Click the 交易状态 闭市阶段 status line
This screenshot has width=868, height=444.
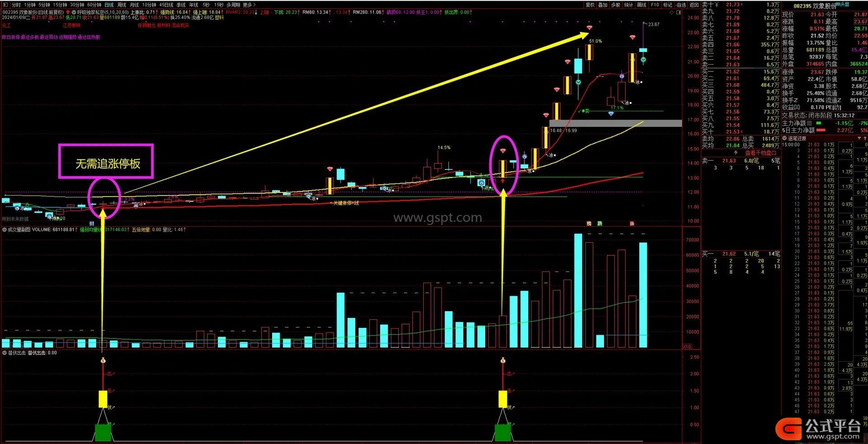tap(818, 116)
